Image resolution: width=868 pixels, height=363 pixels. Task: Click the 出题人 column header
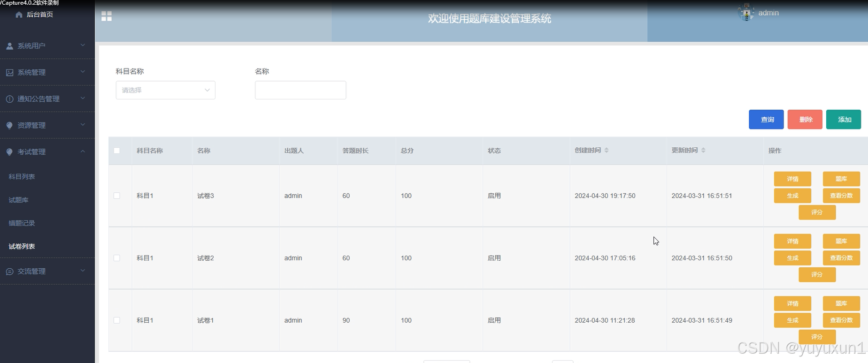click(x=294, y=151)
